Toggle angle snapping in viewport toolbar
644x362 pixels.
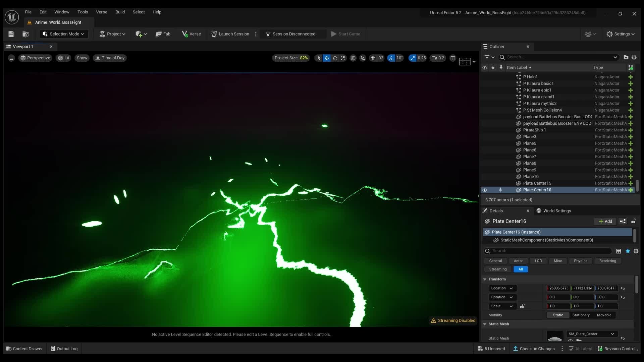[x=391, y=58]
